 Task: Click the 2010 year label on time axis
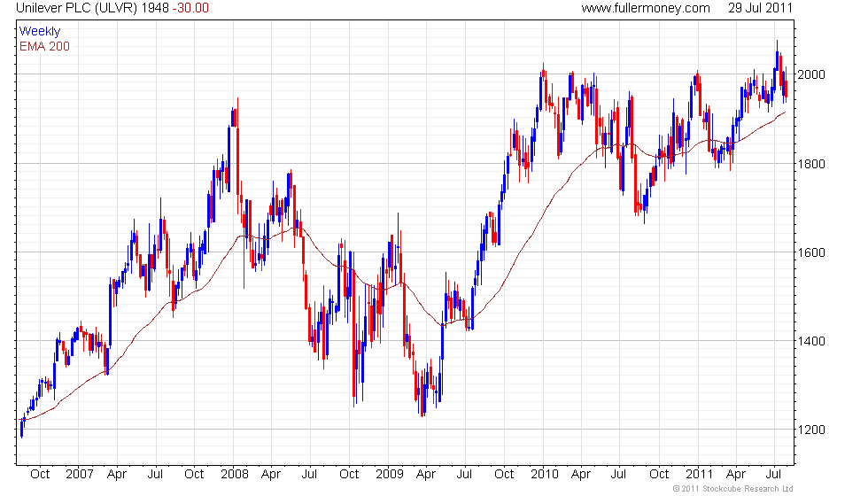tap(544, 475)
